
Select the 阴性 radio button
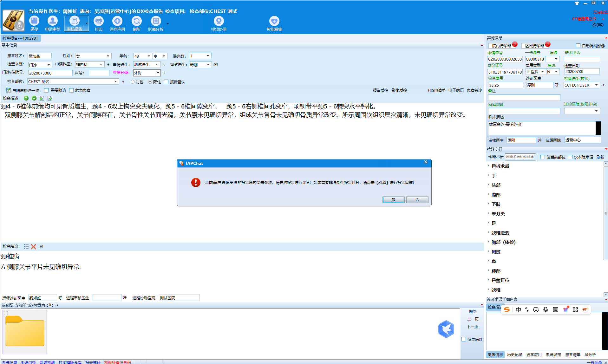pyautogui.click(x=133, y=82)
